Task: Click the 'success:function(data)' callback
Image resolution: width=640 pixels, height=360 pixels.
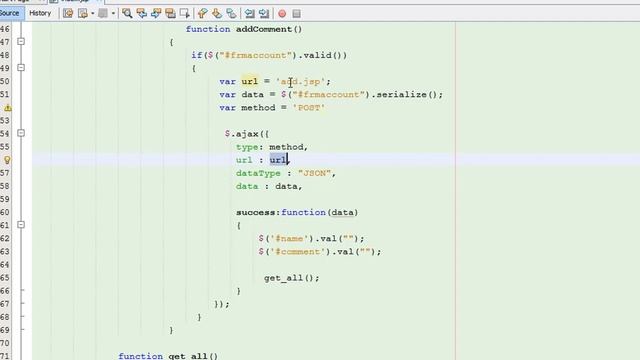Action: (297, 212)
